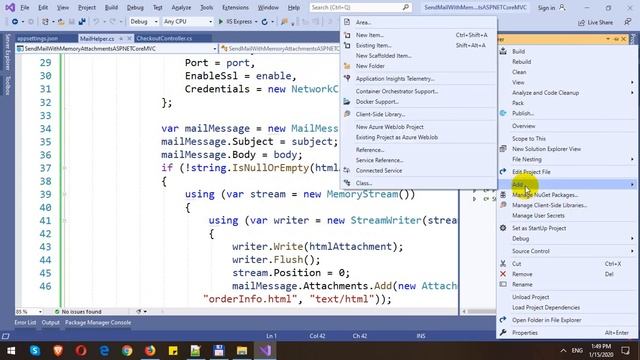Select Load Project Dependencies
The height and width of the screenshot is (360, 640).
pos(546,307)
